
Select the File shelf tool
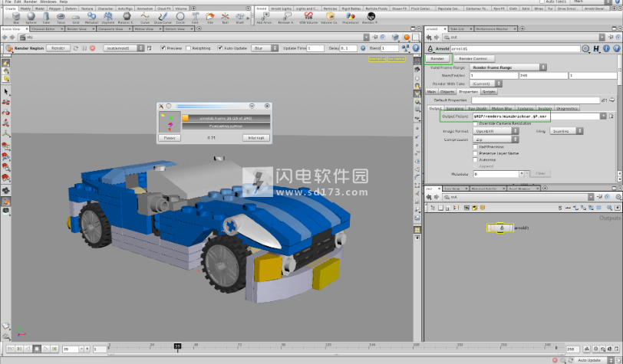(210, 18)
